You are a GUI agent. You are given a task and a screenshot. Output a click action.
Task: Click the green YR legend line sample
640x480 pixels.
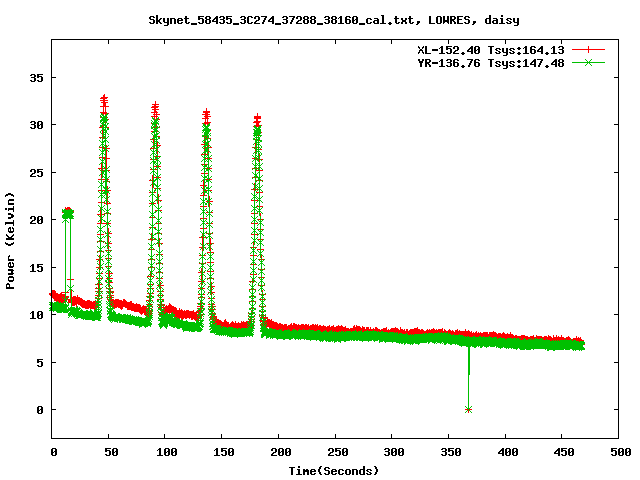point(588,62)
